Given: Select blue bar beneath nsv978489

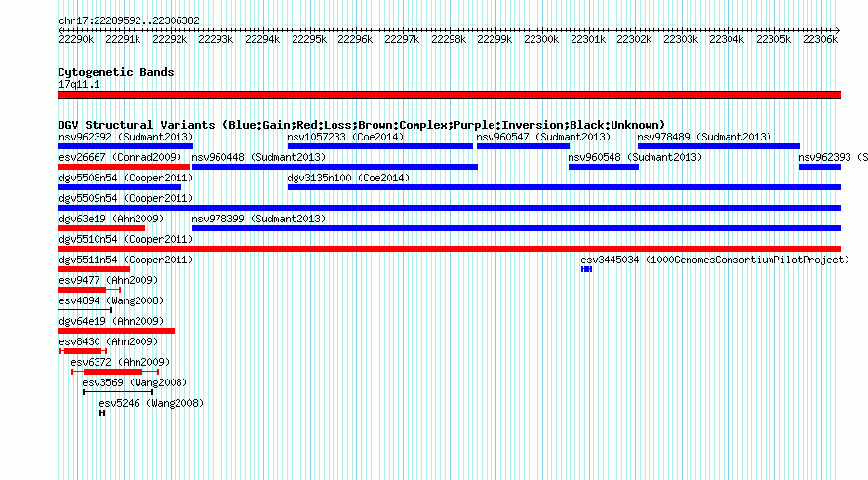Looking at the screenshot, I should point(719,146).
